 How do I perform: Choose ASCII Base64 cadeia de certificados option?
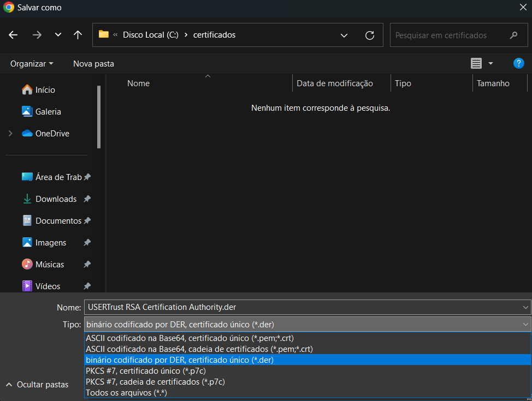pyautogui.click(x=308, y=349)
